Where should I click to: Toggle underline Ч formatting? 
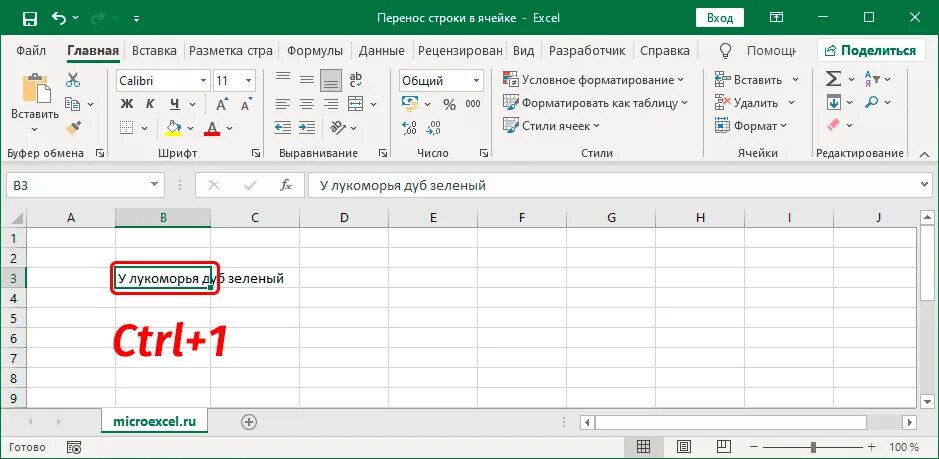click(x=174, y=104)
